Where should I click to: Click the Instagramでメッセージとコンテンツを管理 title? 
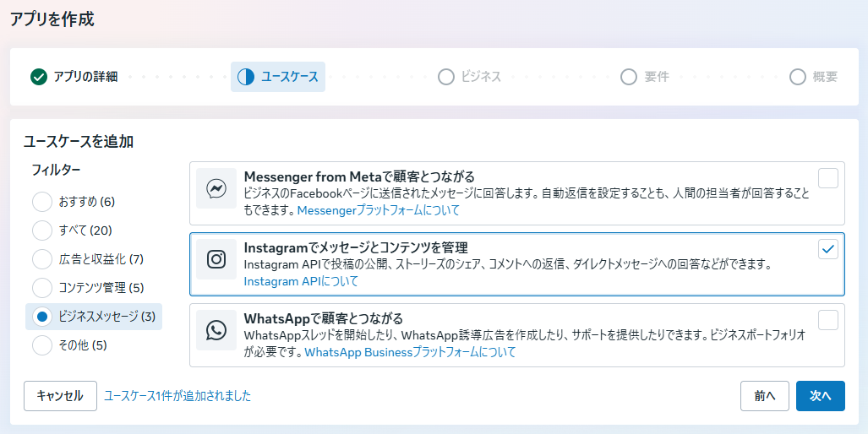(x=356, y=247)
